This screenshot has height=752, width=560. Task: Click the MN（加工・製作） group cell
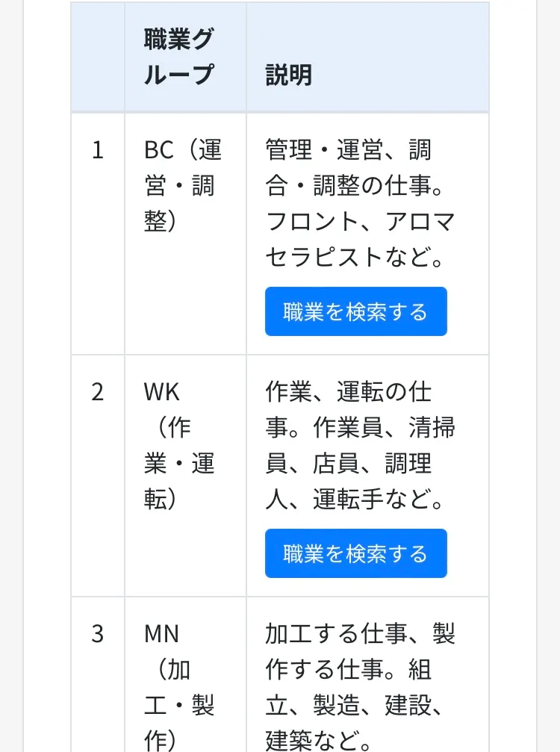(x=186, y=674)
